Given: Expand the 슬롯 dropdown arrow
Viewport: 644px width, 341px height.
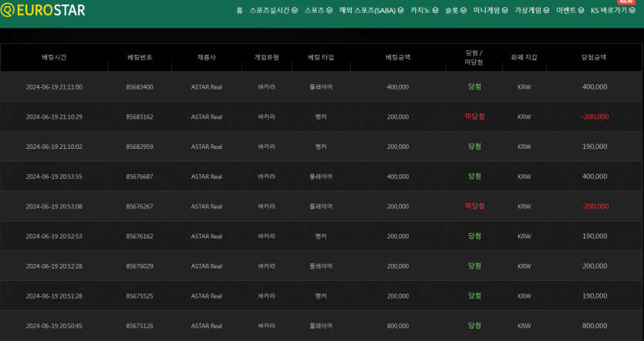Looking at the screenshot, I should [x=464, y=10].
